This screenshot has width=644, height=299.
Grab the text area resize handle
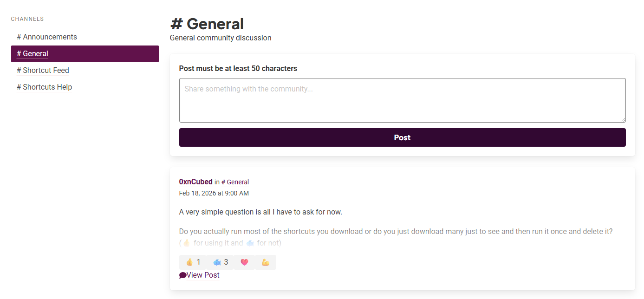[623, 119]
